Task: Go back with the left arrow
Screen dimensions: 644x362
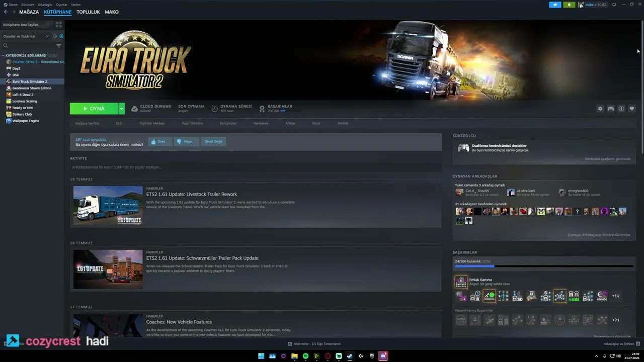Action: (6, 12)
